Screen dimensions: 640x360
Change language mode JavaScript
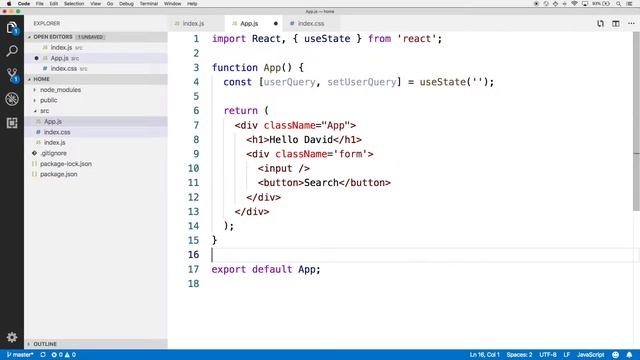click(590, 355)
